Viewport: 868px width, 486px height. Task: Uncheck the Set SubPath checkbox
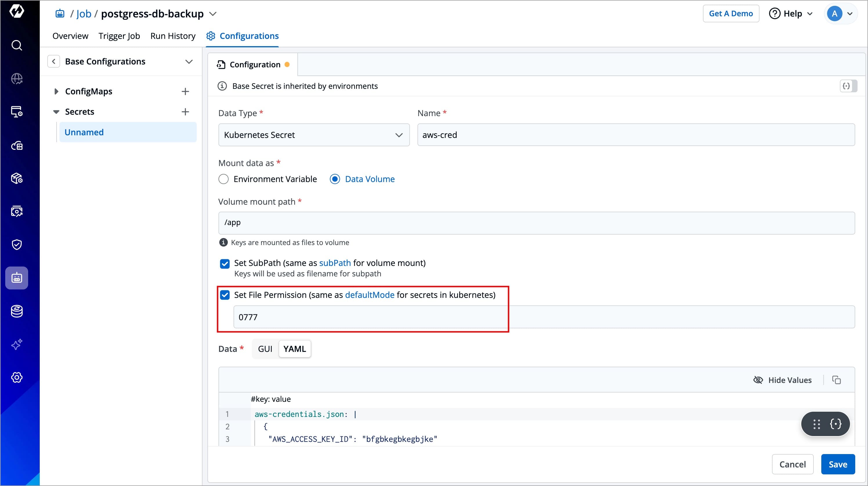coord(225,263)
